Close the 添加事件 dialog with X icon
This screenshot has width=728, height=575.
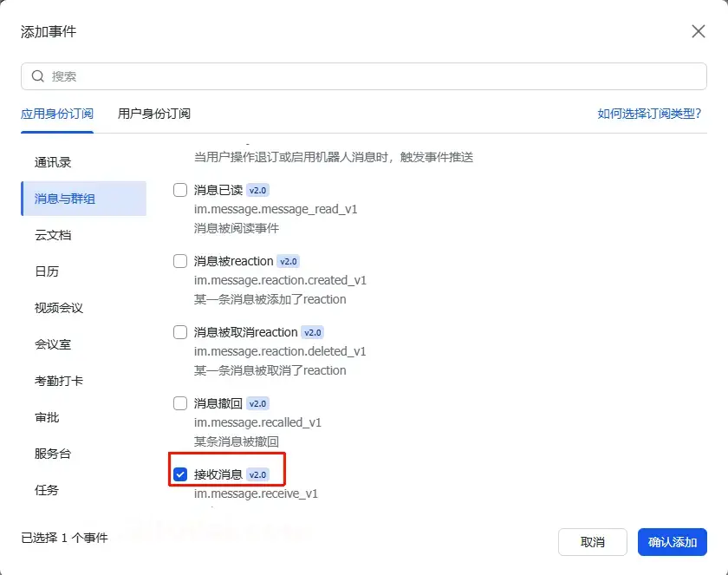[x=698, y=32]
